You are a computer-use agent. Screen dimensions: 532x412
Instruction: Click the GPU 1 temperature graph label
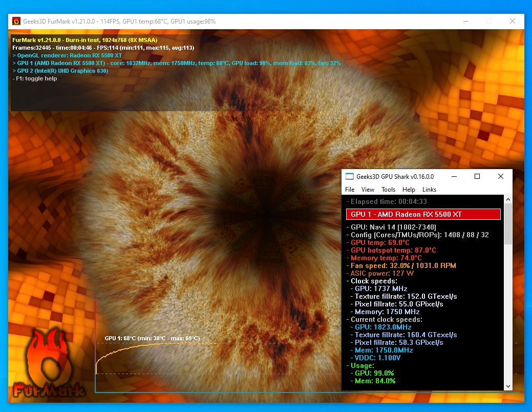coord(153,338)
